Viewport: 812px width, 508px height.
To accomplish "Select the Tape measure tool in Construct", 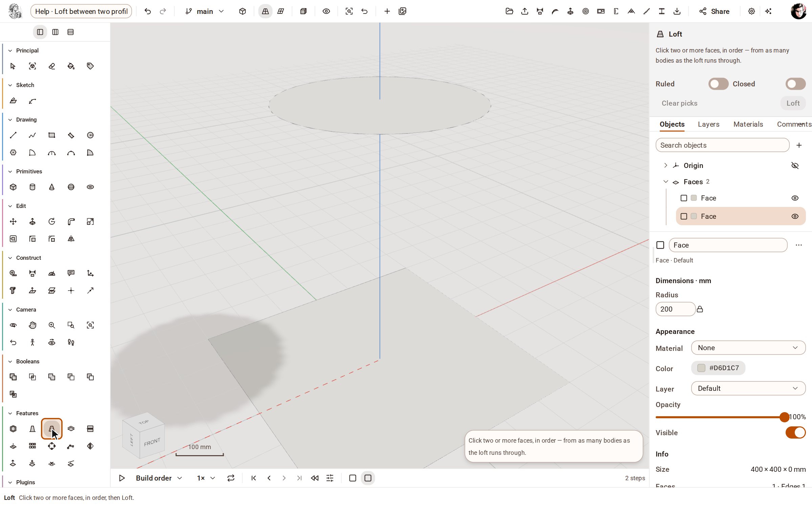I will point(13,273).
